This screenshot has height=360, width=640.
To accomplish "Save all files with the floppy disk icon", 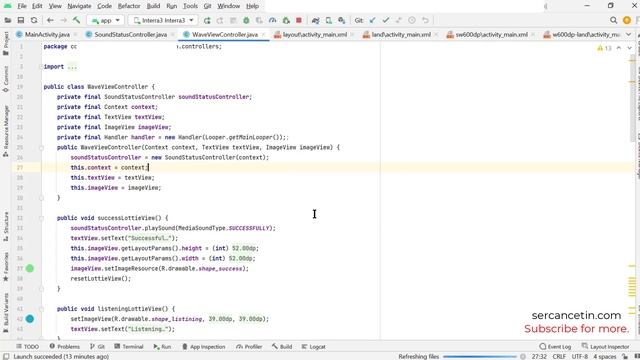I will [x=21, y=20].
